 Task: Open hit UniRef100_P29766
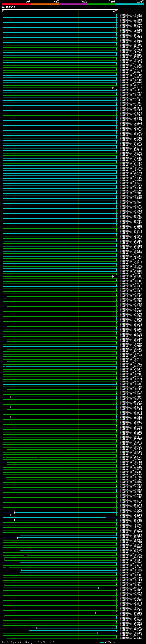click(131, 22)
